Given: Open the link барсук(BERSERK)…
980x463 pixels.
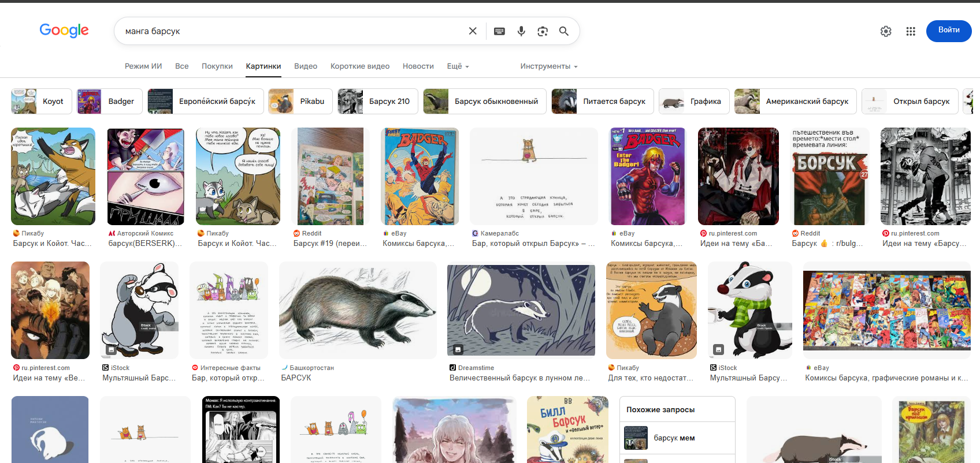Looking at the screenshot, I should click(x=146, y=244).
